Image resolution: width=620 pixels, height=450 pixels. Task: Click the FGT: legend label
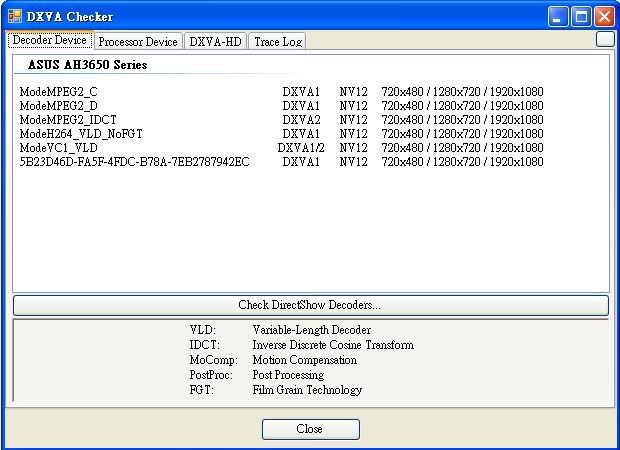point(202,390)
